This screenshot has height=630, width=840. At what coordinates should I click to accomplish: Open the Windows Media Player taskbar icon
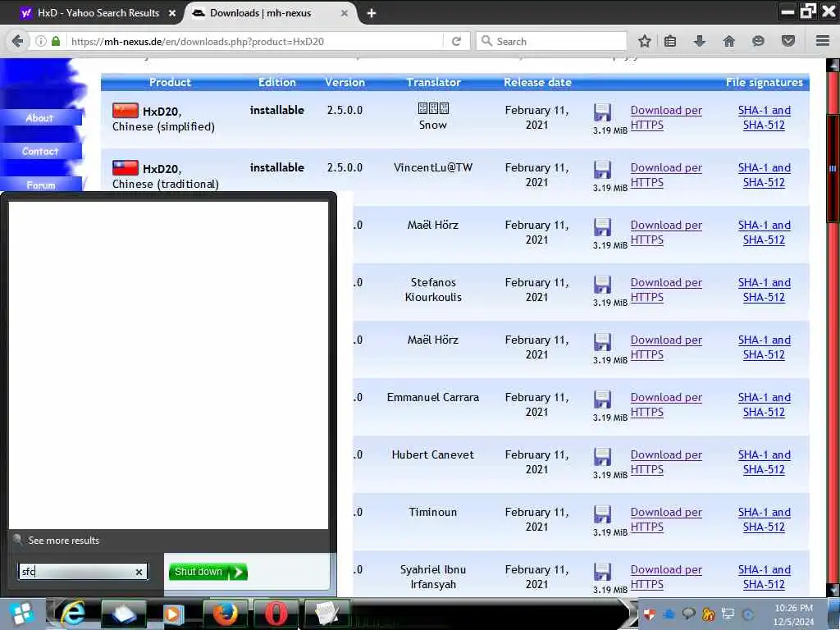click(x=172, y=614)
